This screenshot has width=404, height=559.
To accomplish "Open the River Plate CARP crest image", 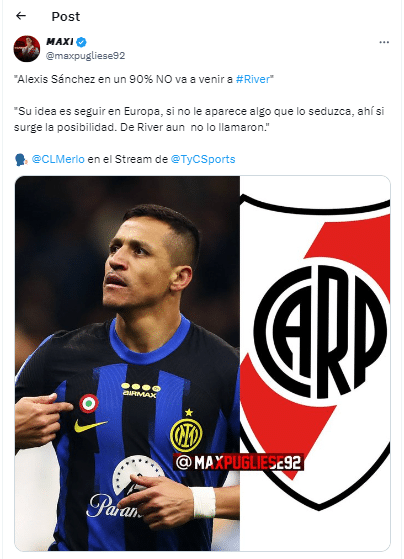I will tap(315, 363).
